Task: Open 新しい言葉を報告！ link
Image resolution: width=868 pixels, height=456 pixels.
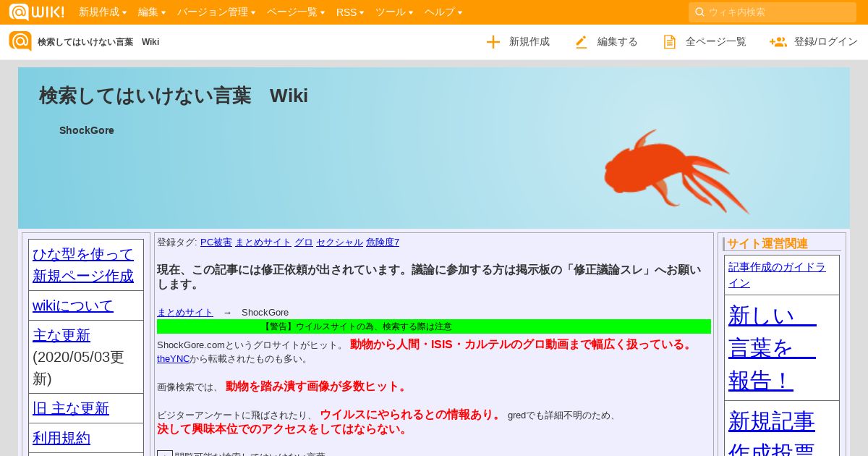Action: [x=773, y=347]
